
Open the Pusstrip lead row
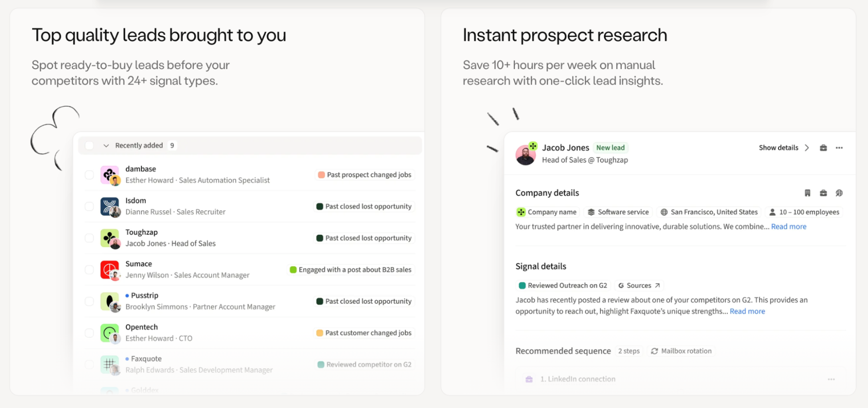250,301
